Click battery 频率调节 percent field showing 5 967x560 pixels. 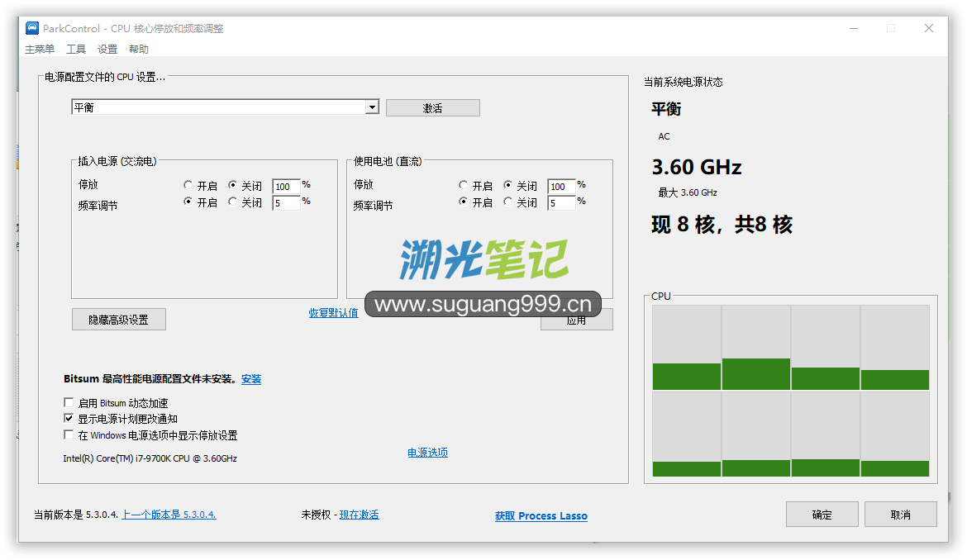click(x=561, y=202)
